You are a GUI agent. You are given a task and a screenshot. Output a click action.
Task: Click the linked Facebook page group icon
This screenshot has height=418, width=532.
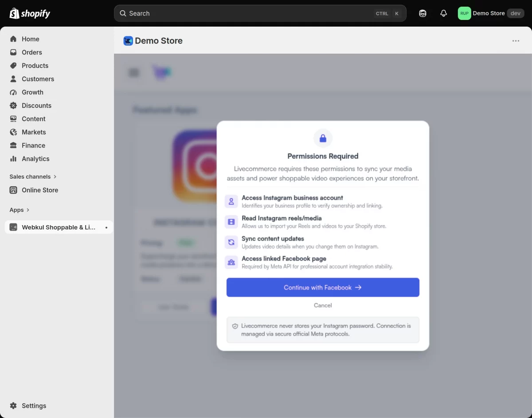point(231,262)
